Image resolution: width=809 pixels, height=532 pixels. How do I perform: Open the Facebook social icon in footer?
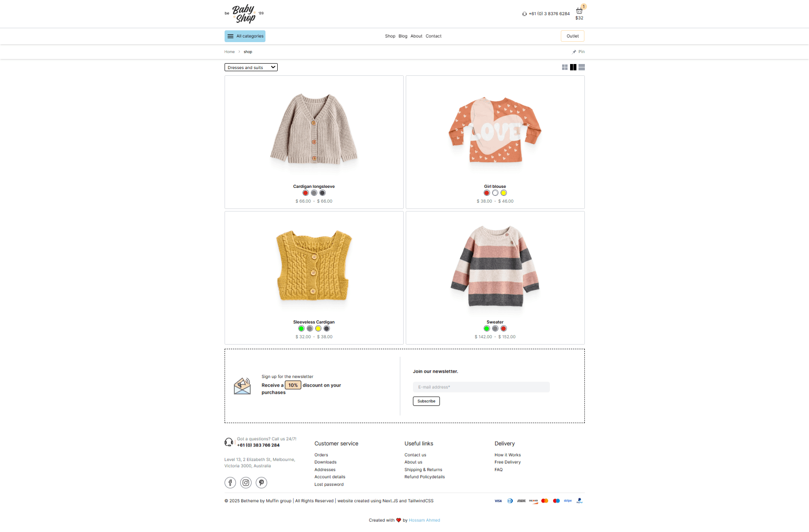click(230, 483)
